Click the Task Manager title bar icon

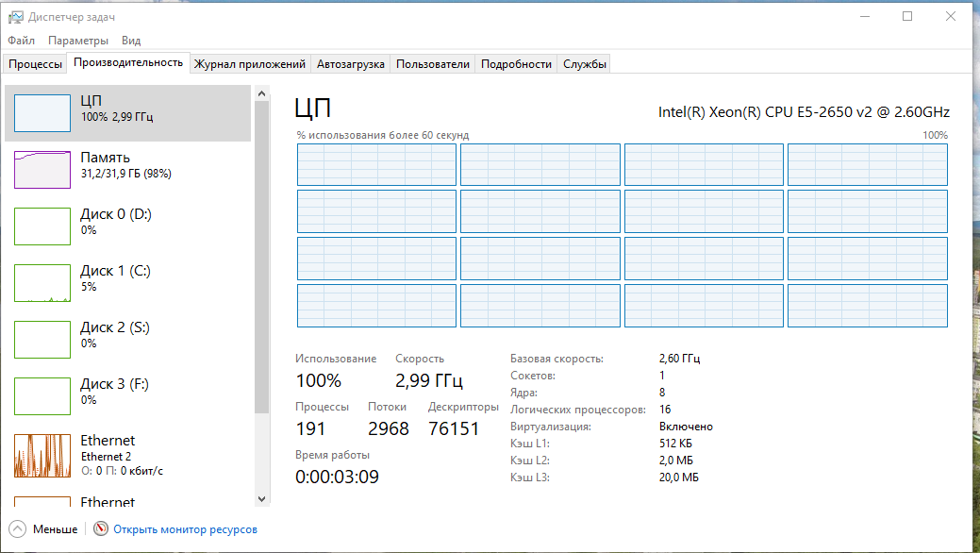coord(16,17)
